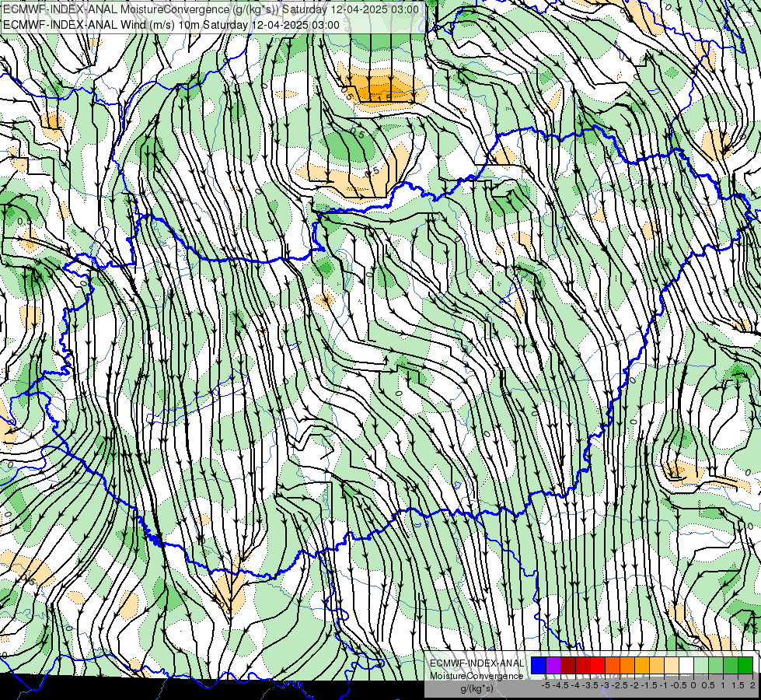Click the bright pure red legend swatch
This screenshot has width=761, height=700.
[598, 666]
